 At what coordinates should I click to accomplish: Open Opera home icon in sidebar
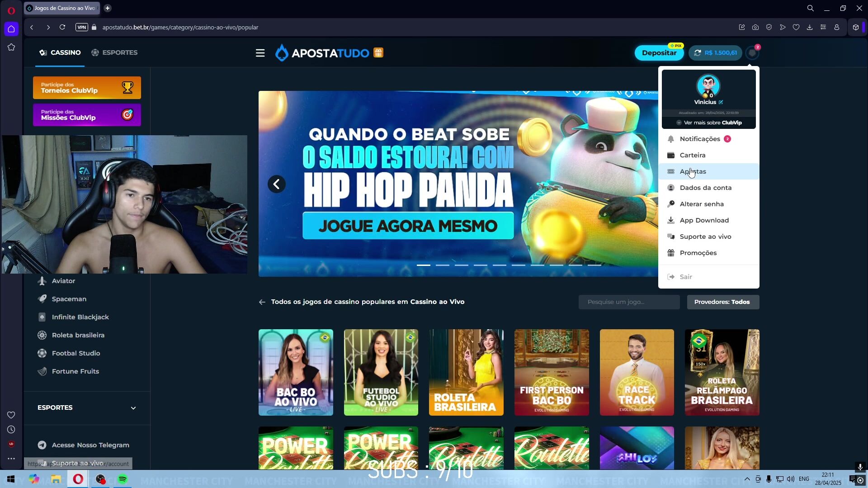click(11, 29)
